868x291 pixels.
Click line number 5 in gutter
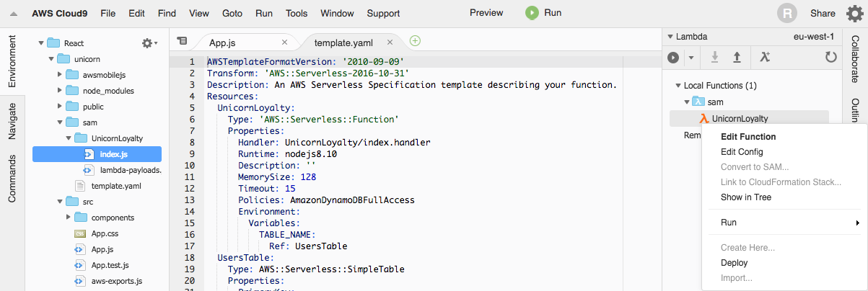point(192,108)
